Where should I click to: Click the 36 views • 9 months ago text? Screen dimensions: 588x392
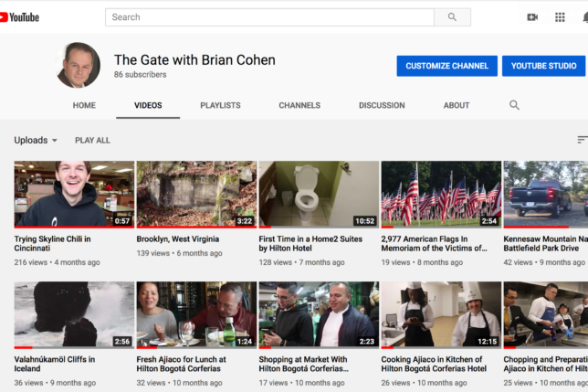(x=55, y=383)
